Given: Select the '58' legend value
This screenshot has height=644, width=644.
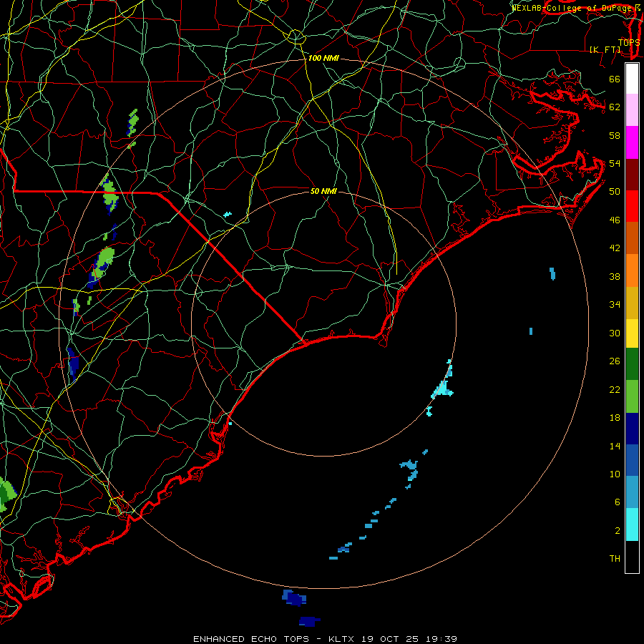Looking at the screenshot, I should point(615,135).
